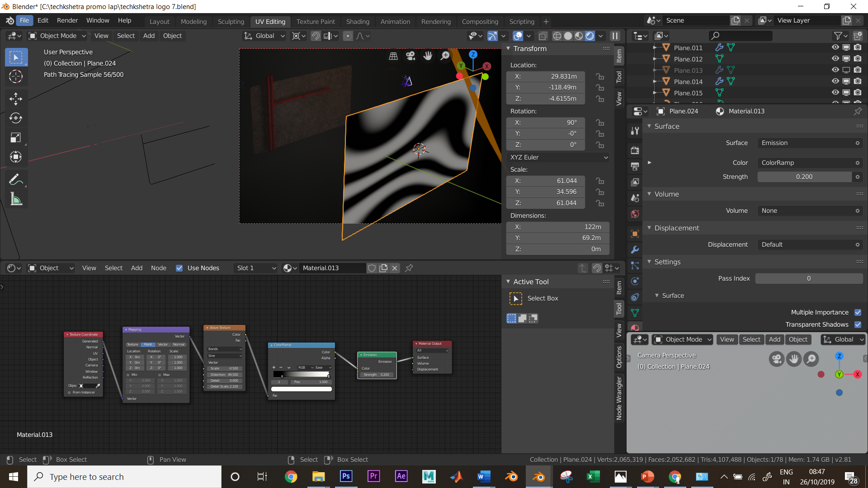Image resolution: width=868 pixels, height=488 pixels.
Task: Toggle fake user shield for Material.013
Action: tap(372, 268)
